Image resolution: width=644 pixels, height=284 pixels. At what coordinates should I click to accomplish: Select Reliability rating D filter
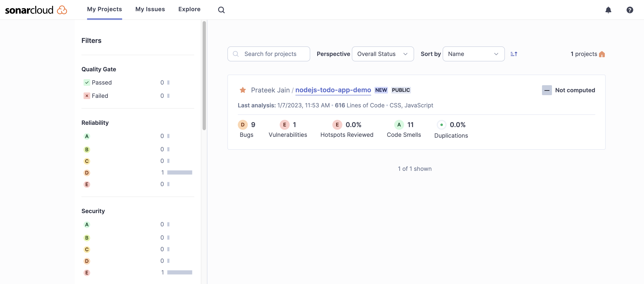point(87,173)
